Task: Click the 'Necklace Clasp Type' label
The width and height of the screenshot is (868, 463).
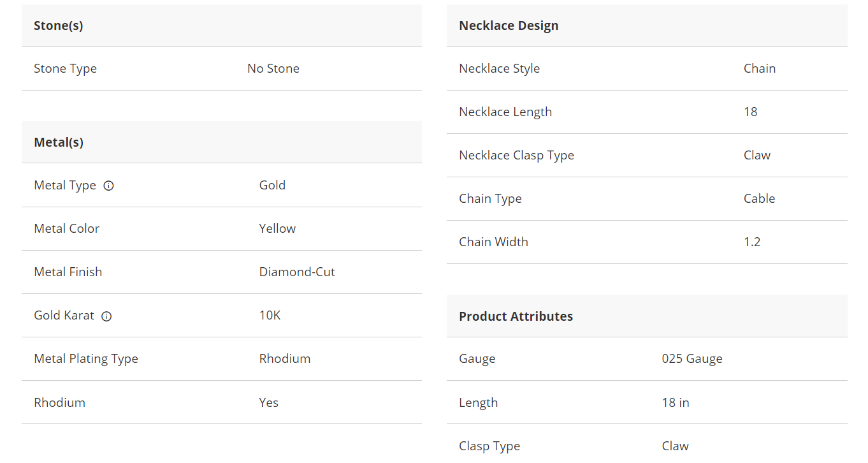Action: [x=516, y=155]
